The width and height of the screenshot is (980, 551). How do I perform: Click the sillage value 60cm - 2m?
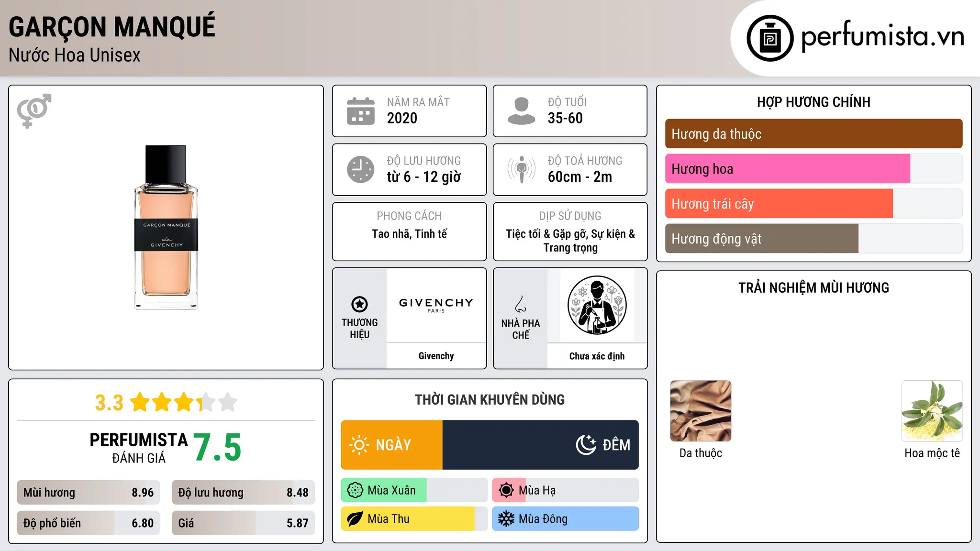[580, 177]
